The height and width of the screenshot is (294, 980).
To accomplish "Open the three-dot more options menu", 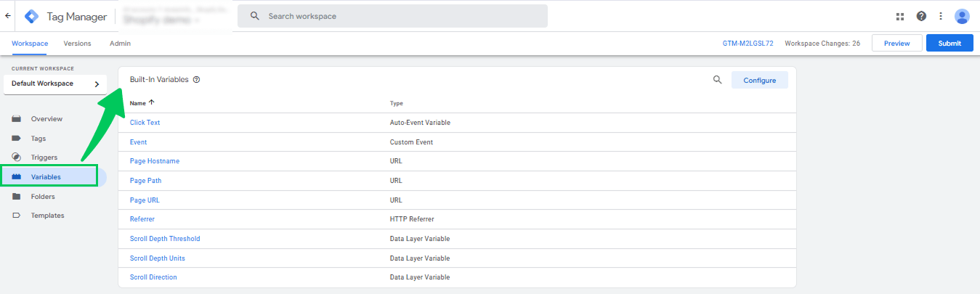I will (x=941, y=16).
